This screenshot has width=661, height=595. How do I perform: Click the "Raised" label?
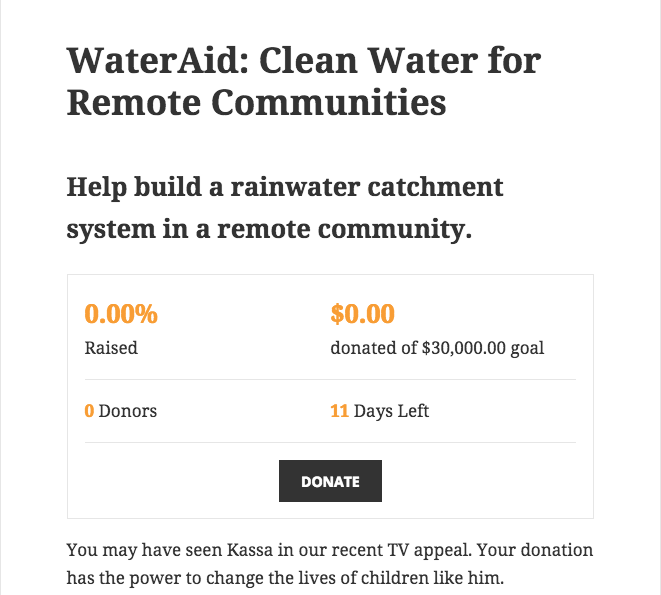pyautogui.click(x=111, y=349)
